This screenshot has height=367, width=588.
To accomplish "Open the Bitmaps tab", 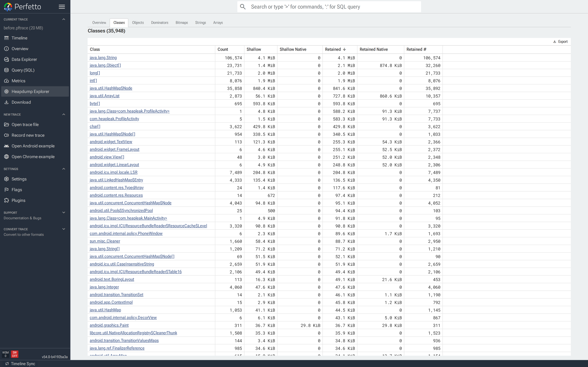I will click(x=181, y=23).
